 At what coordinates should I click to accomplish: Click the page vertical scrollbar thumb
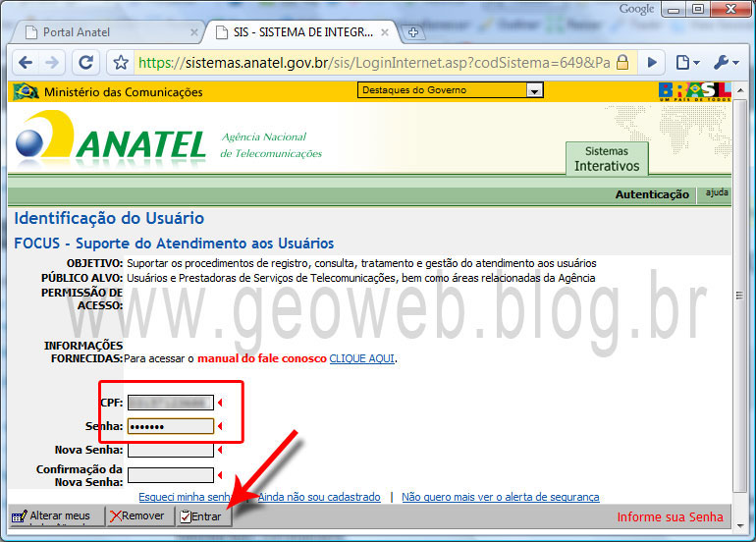click(x=739, y=296)
